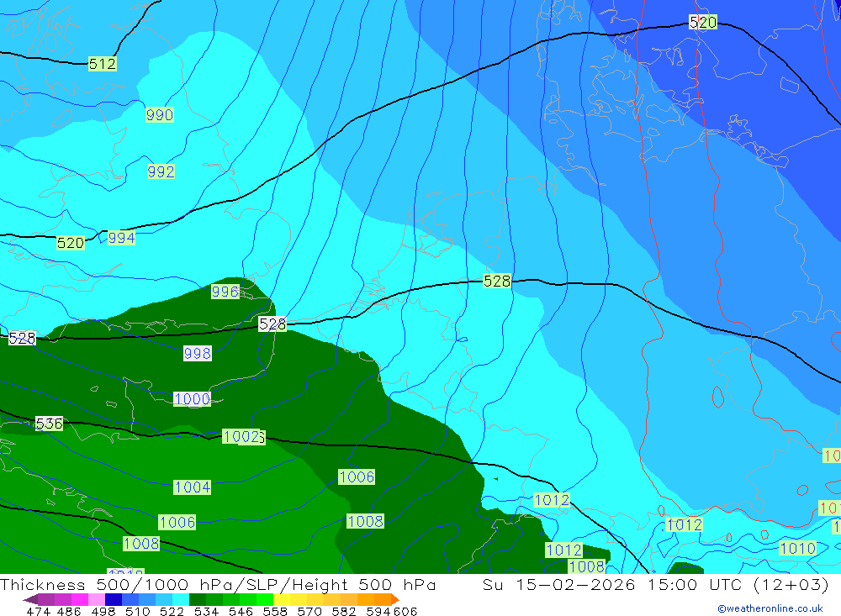Click the legend value '570'
Image resolution: width=841 pixels, height=616 pixels.
coord(309,611)
